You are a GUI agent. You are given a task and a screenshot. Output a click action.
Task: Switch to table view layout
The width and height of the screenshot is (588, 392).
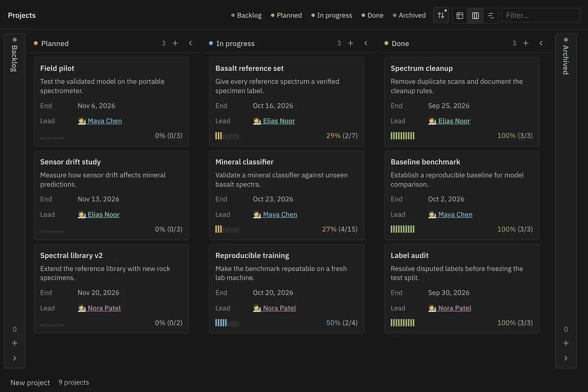tap(460, 15)
